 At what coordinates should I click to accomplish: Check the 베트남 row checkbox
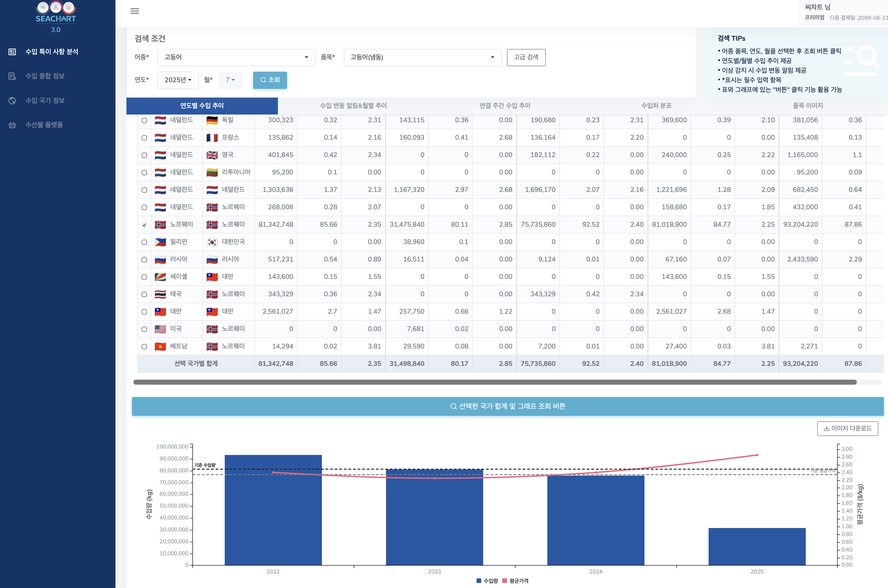[x=144, y=346]
